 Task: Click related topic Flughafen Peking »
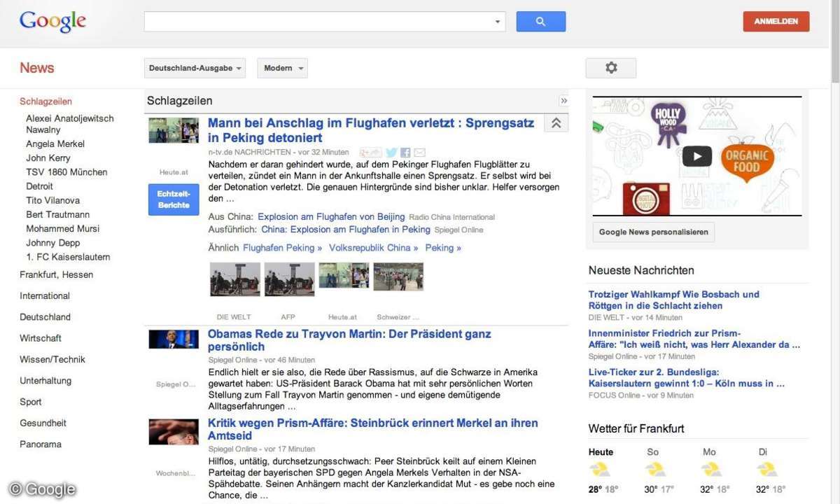point(282,248)
